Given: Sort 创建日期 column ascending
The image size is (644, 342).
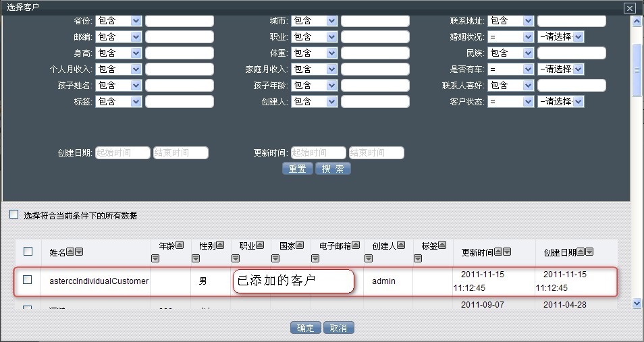Looking at the screenshot, I should pyautogui.click(x=581, y=252).
